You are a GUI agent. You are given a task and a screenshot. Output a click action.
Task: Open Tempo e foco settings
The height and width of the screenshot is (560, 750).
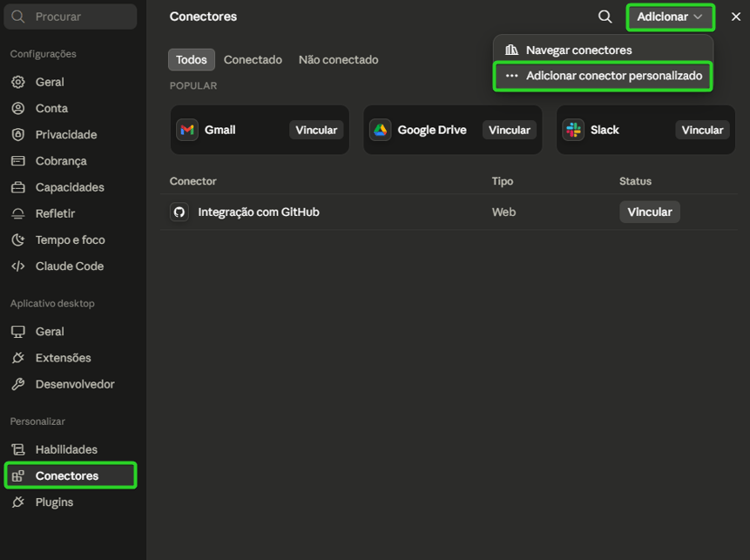[x=71, y=240]
